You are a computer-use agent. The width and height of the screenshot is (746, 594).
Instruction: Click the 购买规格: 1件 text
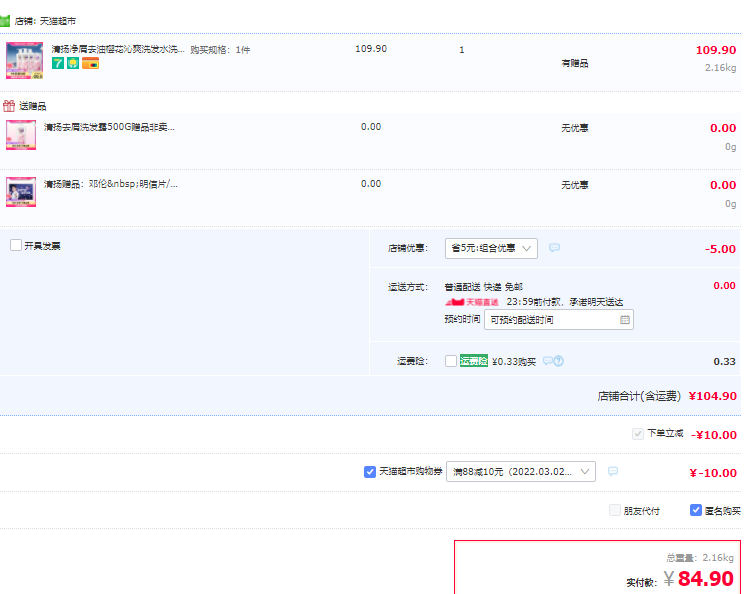coord(220,50)
